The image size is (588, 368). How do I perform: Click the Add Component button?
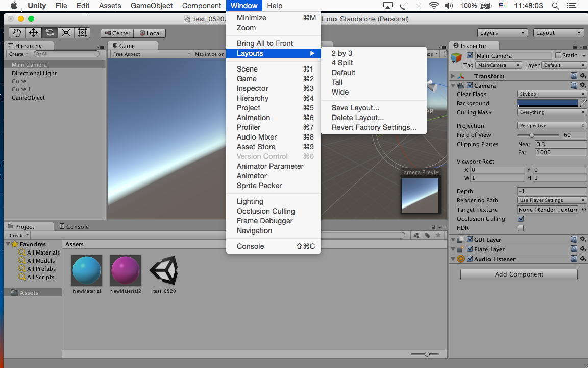pos(519,274)
